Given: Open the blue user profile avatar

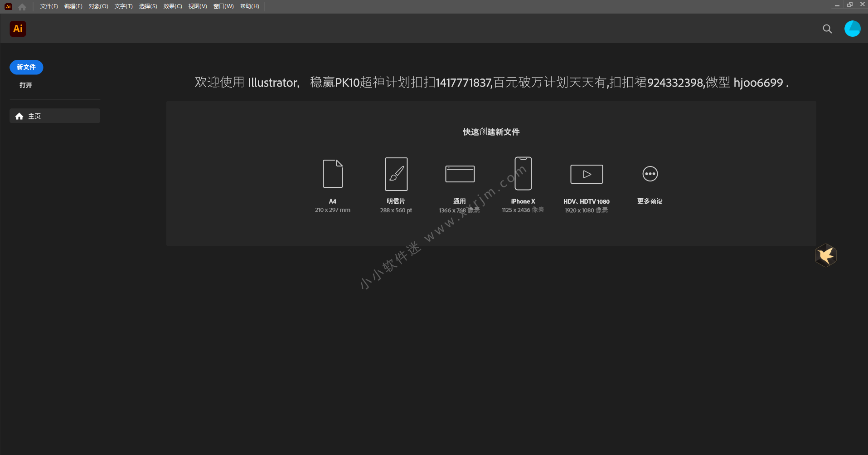Looking at the screenshot, I should (852, 29).
